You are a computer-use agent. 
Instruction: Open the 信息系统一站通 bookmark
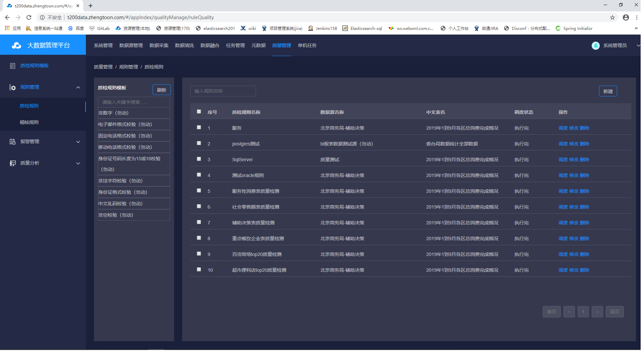point(44,28)
